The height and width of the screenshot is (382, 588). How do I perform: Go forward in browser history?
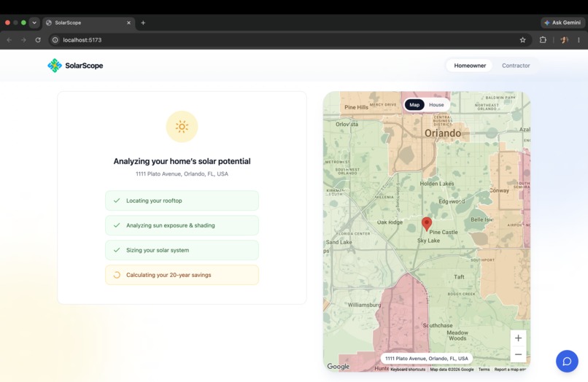[x=23, y=40]
